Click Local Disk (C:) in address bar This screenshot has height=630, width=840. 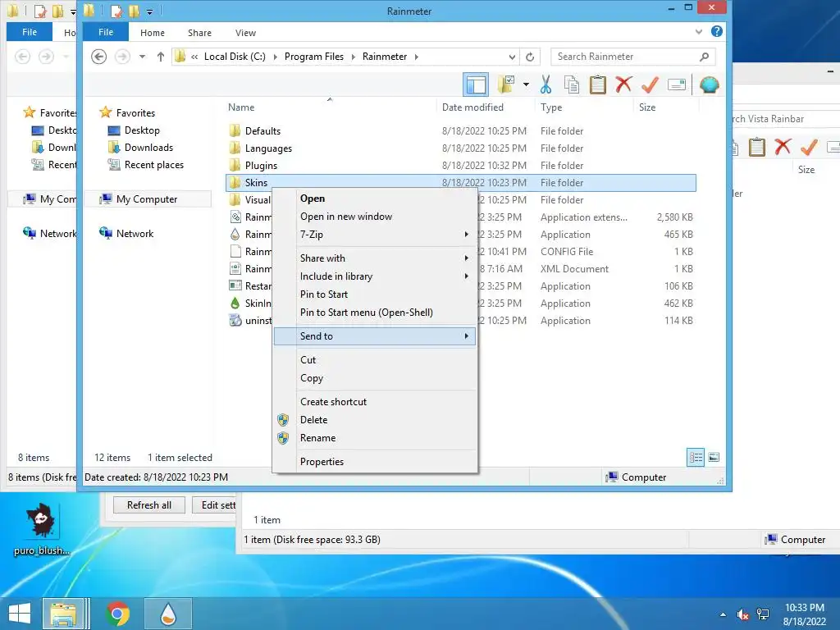coord(235,57)
